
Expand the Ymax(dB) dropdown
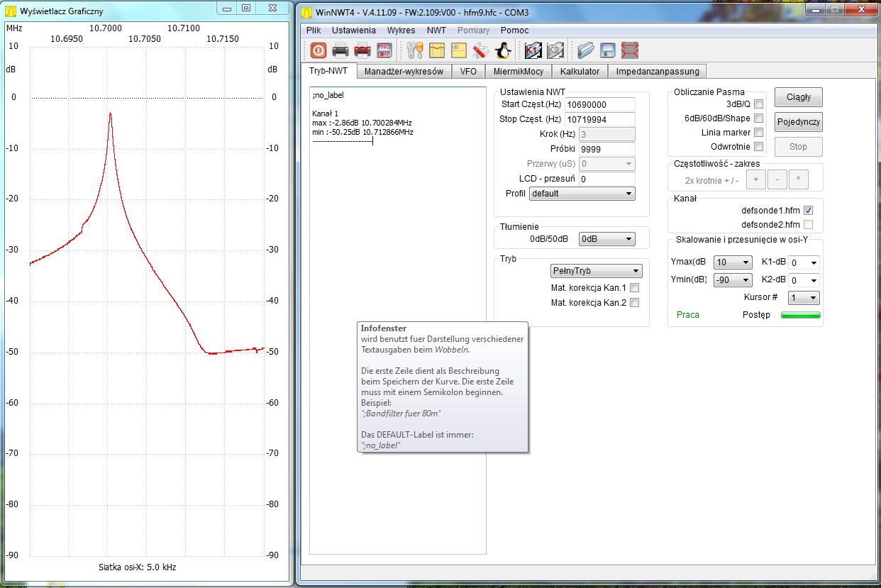(733, 262)
